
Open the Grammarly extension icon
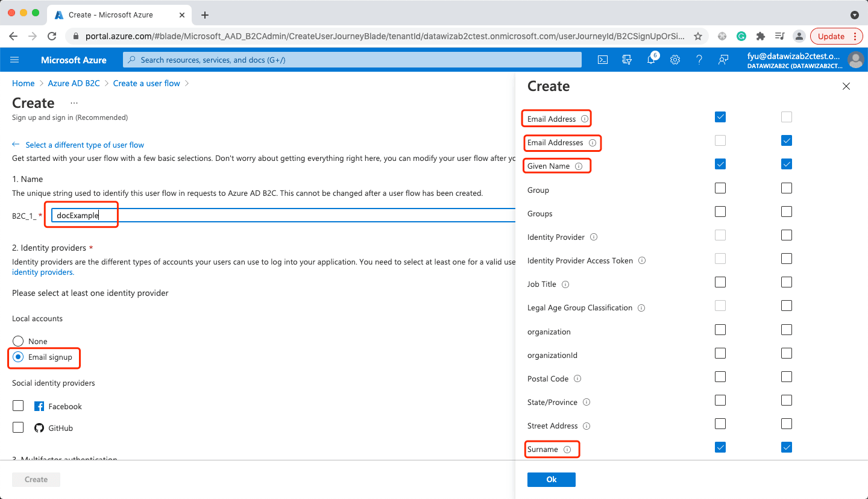[x=741, y=36]
